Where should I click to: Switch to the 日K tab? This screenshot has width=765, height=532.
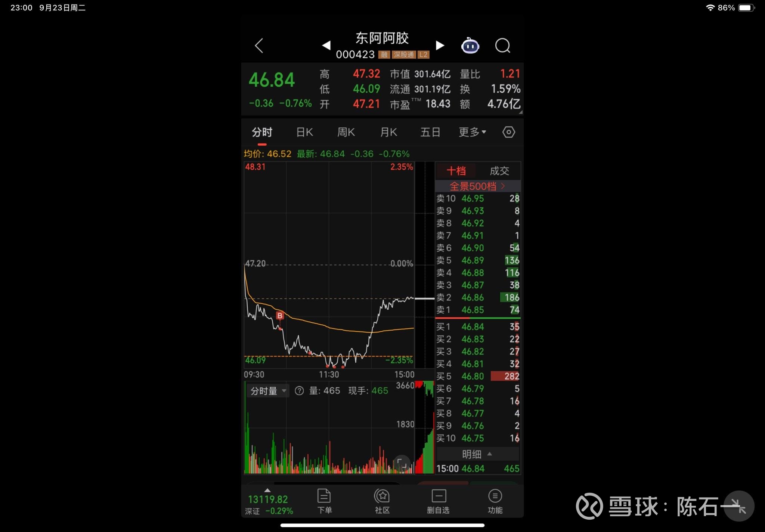304,132
